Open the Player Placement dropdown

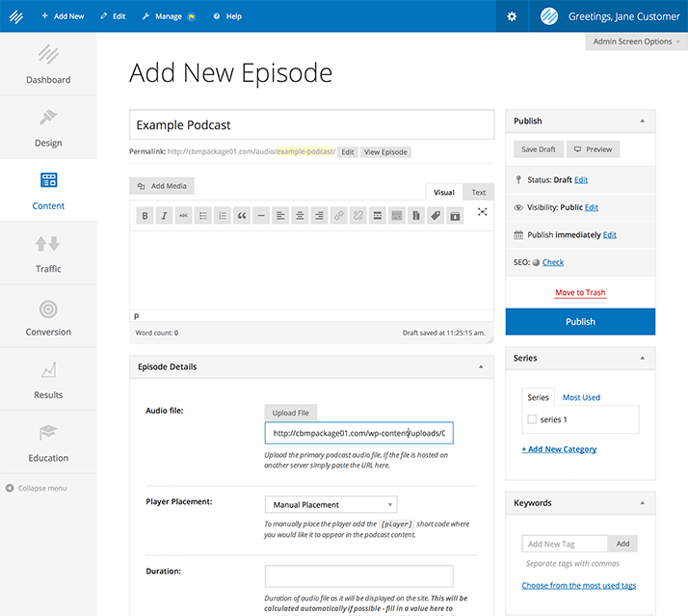pos(331,504)
